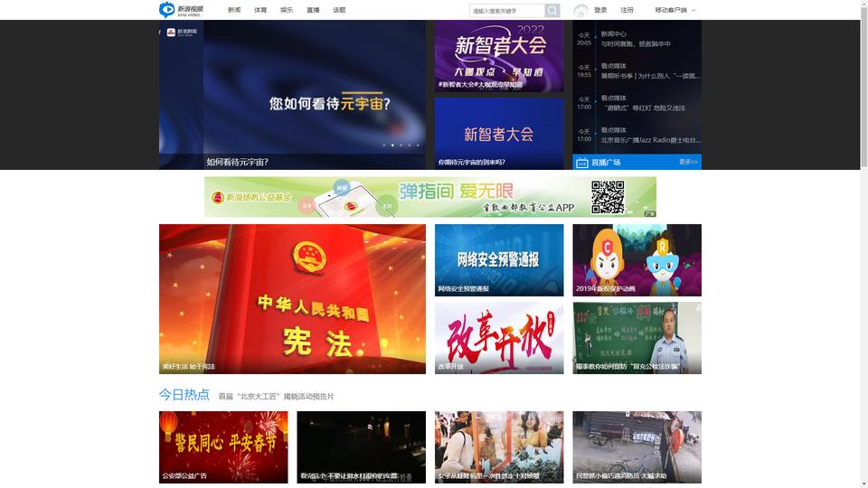Viewport: 868px width, 488px height.
Task: Open the dark night-scene video thumbnail
Action: coord(361,447)
